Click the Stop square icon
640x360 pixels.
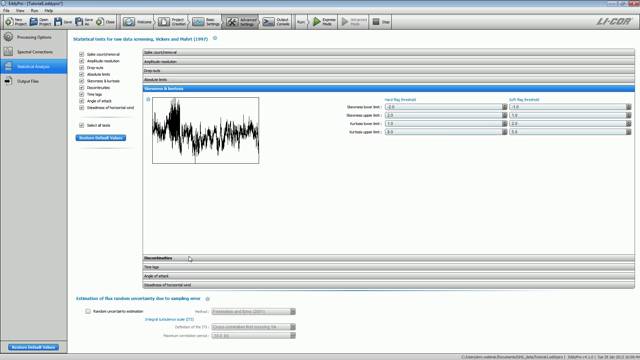pos(376,22)
